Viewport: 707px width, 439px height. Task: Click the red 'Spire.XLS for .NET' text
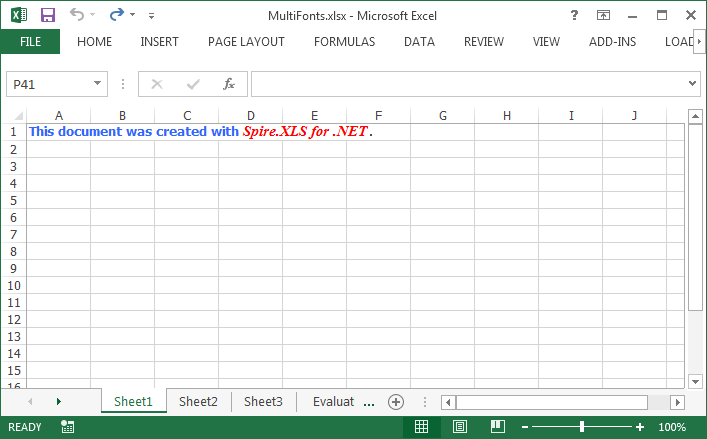click(x=305, y=131)
